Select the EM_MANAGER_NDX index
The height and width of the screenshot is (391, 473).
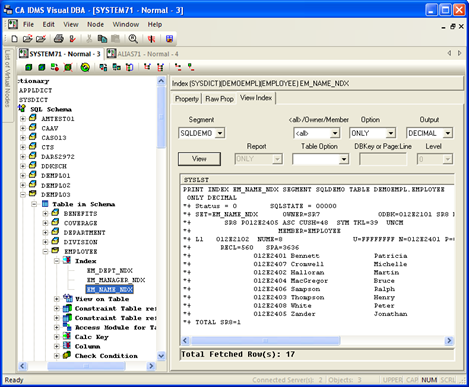116,280
